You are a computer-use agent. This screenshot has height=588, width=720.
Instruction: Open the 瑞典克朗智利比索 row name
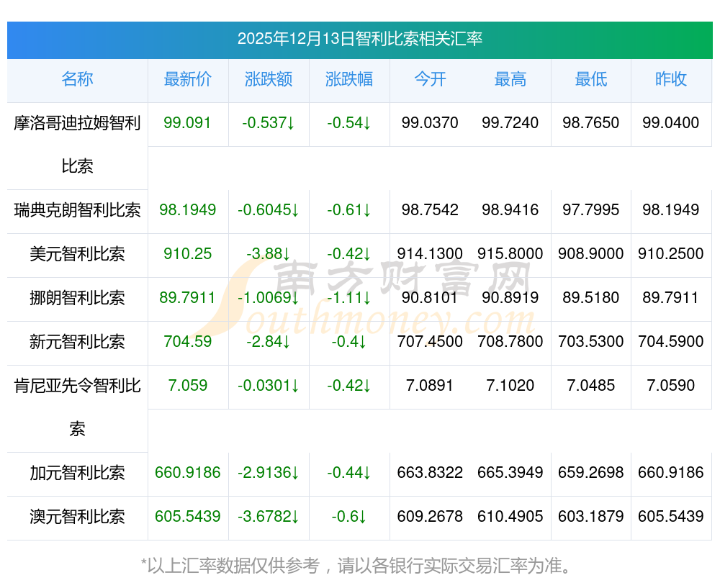click(77, 210)
